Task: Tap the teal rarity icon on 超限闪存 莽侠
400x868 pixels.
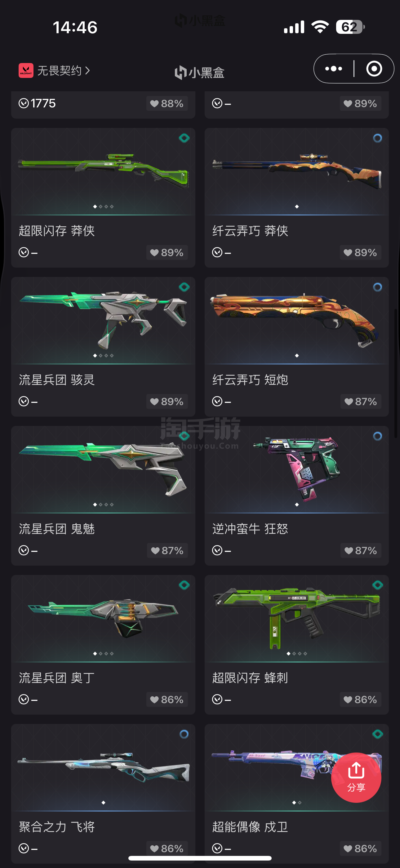Action: pyautogui.click(x=184, y=138)
